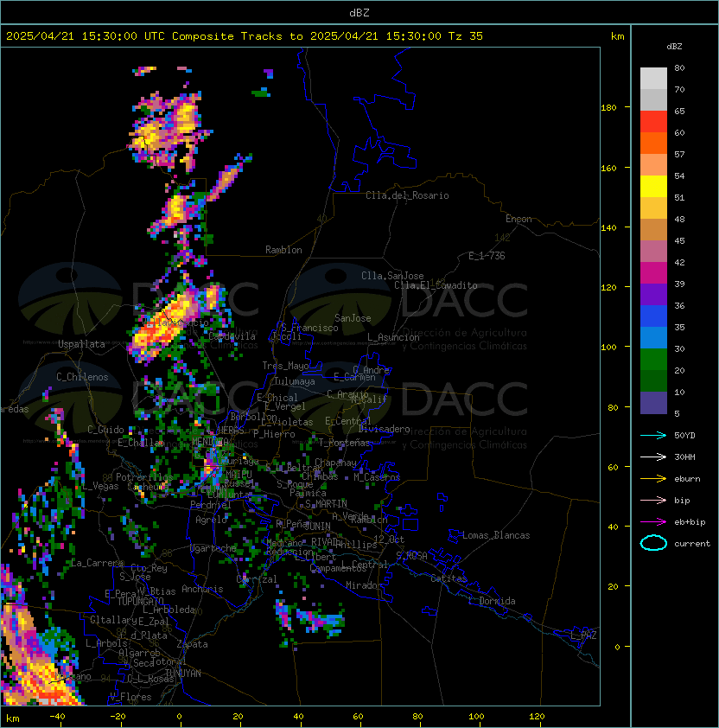Click the '180' km axis value

coord(608,108)
